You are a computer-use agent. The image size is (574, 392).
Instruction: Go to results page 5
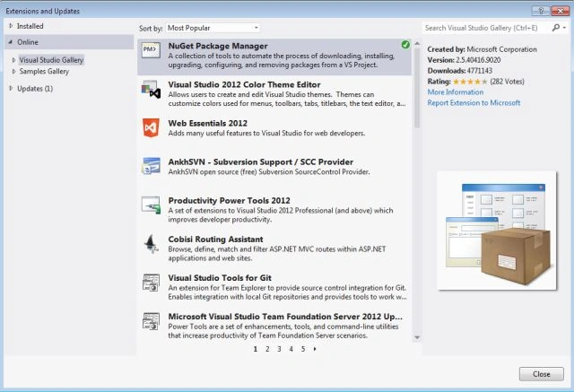click(303, 349)
